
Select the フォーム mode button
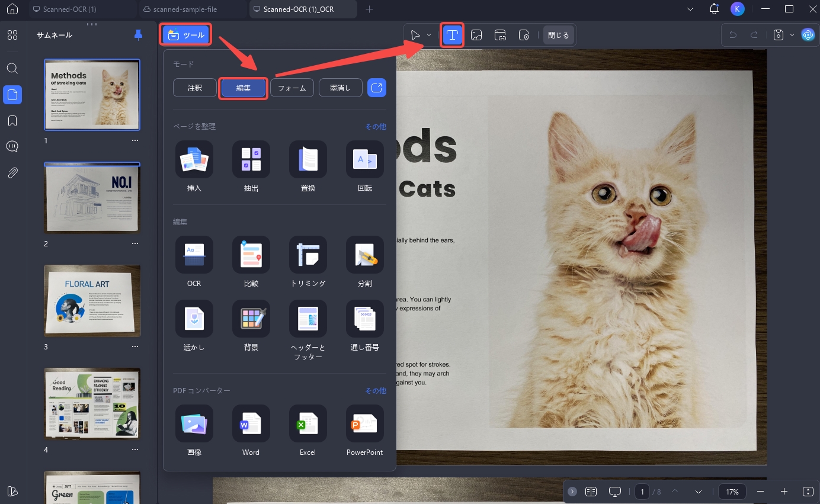(x=292, y=88)
